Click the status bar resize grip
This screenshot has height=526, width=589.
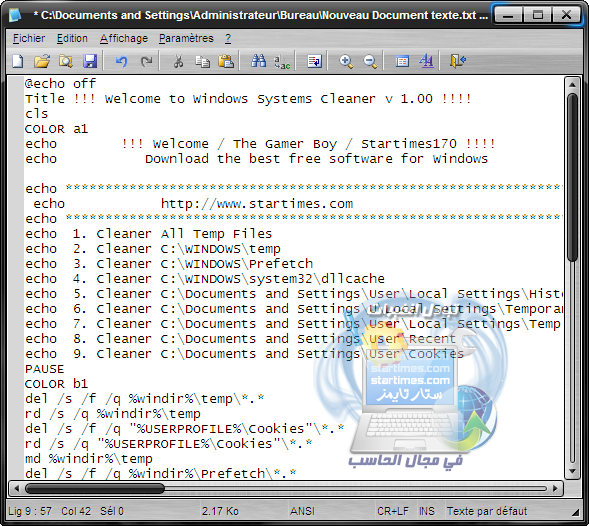pos(576,512)
